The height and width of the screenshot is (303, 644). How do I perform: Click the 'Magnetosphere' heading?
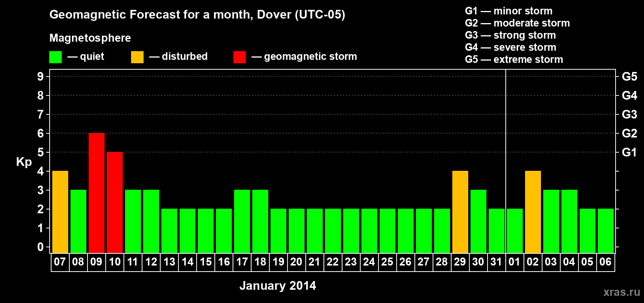point(90,38)
